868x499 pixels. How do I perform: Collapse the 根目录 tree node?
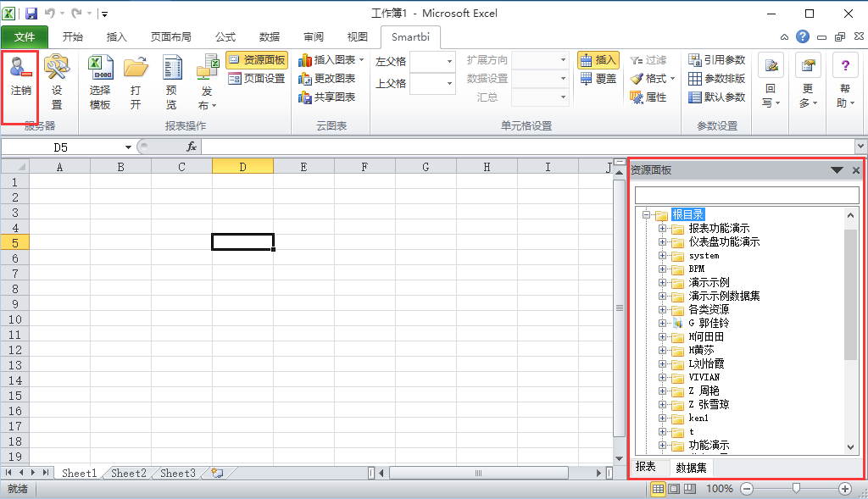point(646,214)
